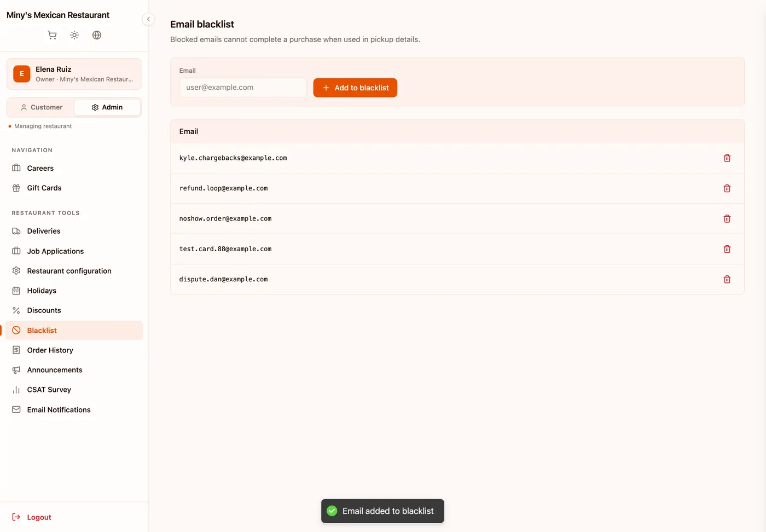Image resolution: width=766 pixels, height=532 pixels.
Task: Delete kyle.chargebacks@example.com from blacklist
Action: [727, 158]
